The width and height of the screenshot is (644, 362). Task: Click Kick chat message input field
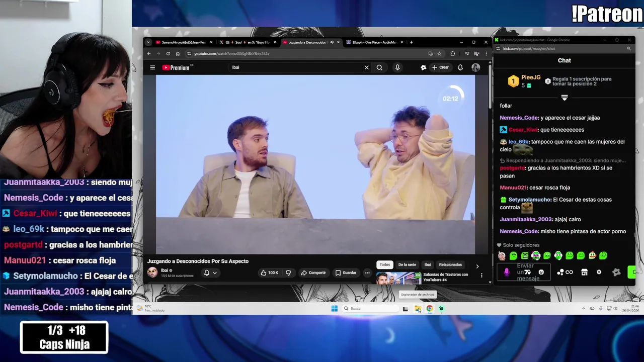click(525, 272)
